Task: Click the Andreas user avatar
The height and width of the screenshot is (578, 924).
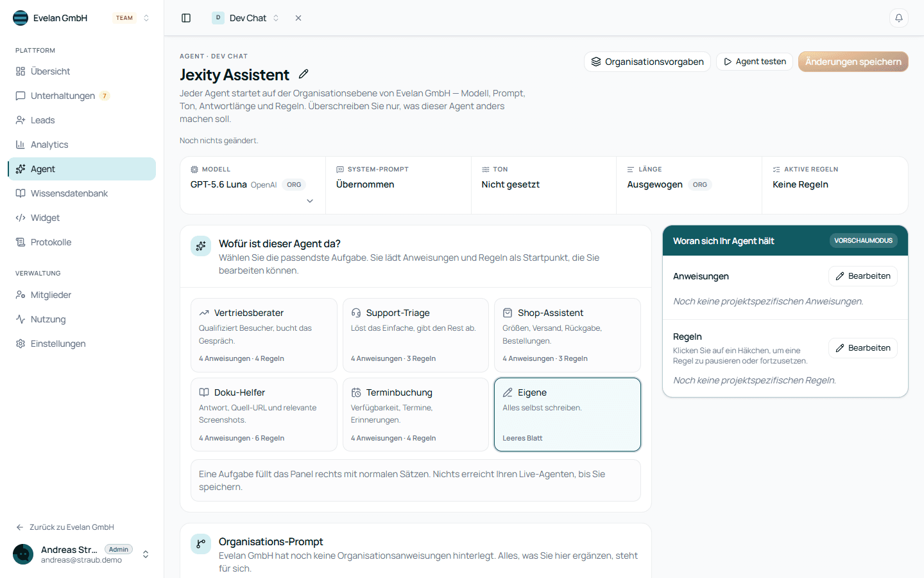Action: 23,554
